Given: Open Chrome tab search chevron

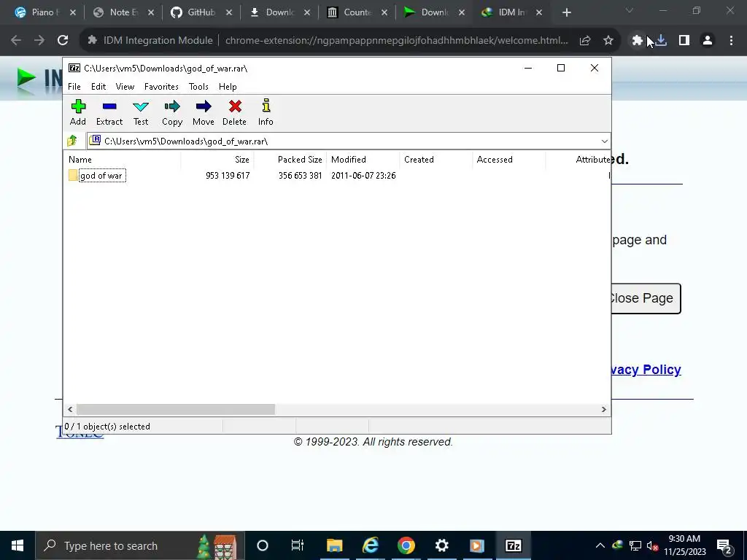Looking at the screenshot, I should pos(630,10).
